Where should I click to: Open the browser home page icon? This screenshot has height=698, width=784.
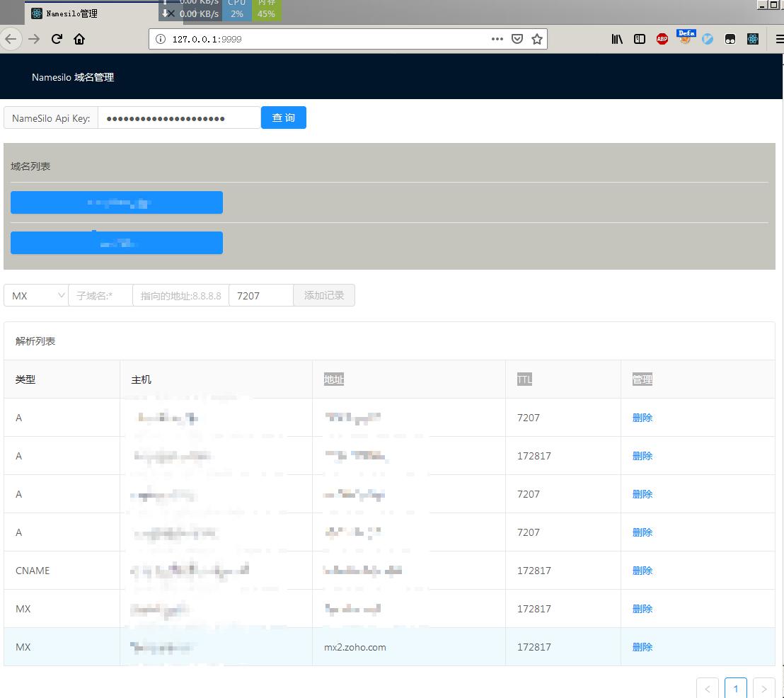(x=79, y=39)
